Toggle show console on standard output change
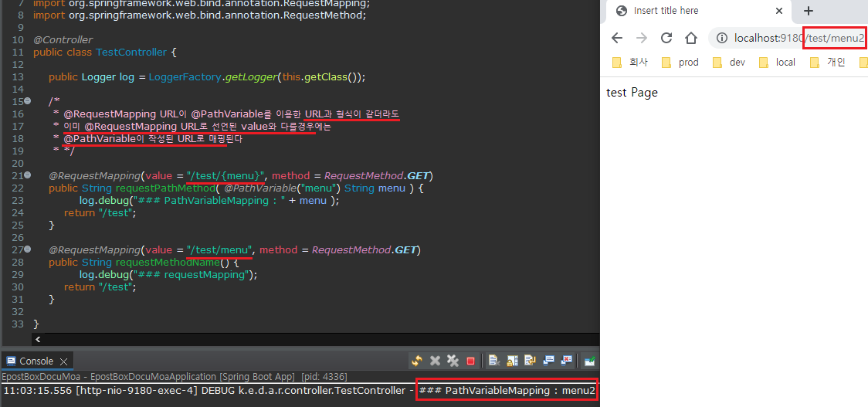868x407 pixels. (x=548, y=361)
